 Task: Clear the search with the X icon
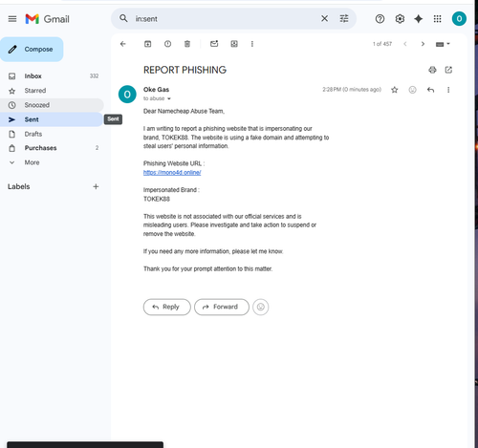pyautogui.click(x=324, y=19)
